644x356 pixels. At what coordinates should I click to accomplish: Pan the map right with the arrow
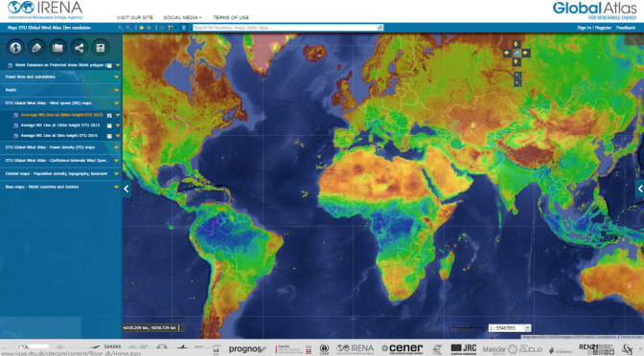(526, 53)
